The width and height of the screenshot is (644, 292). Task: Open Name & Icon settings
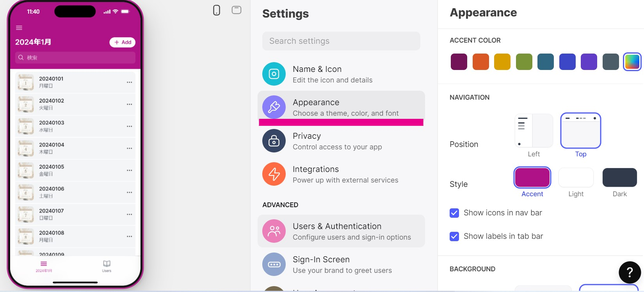coord(342,74)
